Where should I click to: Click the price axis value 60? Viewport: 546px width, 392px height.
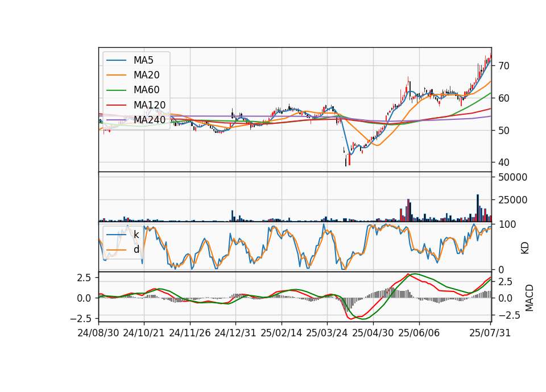[503, 98]
